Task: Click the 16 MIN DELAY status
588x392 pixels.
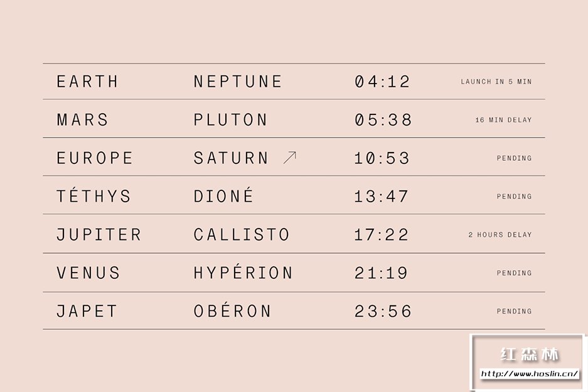Action: (x=503, y=120)
